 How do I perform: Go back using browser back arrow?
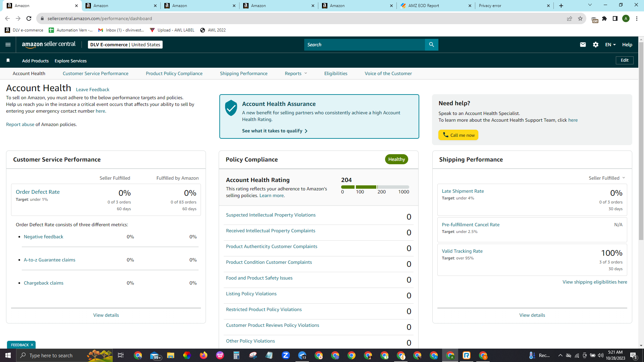(7, 18)
